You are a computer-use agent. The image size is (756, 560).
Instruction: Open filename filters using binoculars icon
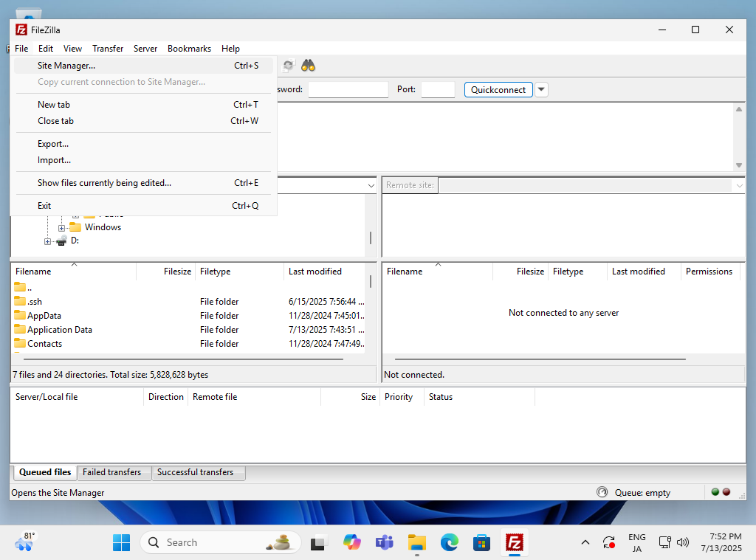click(x=308, y=65)
